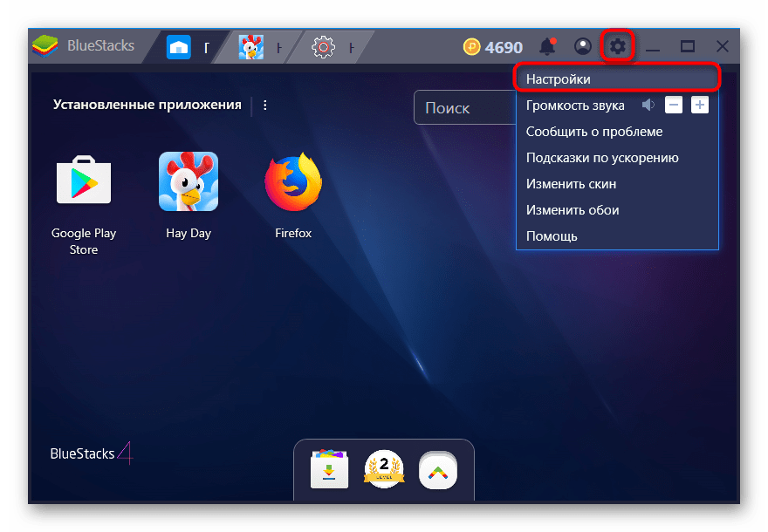The width and height of the screenshot is (768, 532).
Task: Click the BlueStacks points coin icon
Action: [x=472, y=46]
